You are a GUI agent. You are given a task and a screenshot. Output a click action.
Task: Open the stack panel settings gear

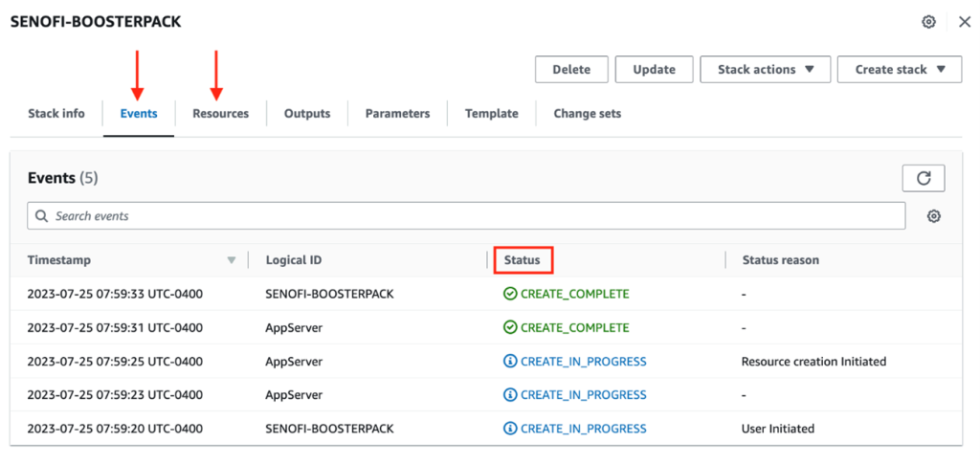928,22
